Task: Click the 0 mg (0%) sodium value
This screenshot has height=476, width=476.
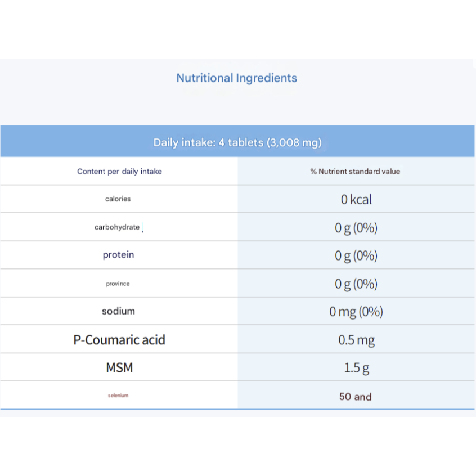Action: 356,312
